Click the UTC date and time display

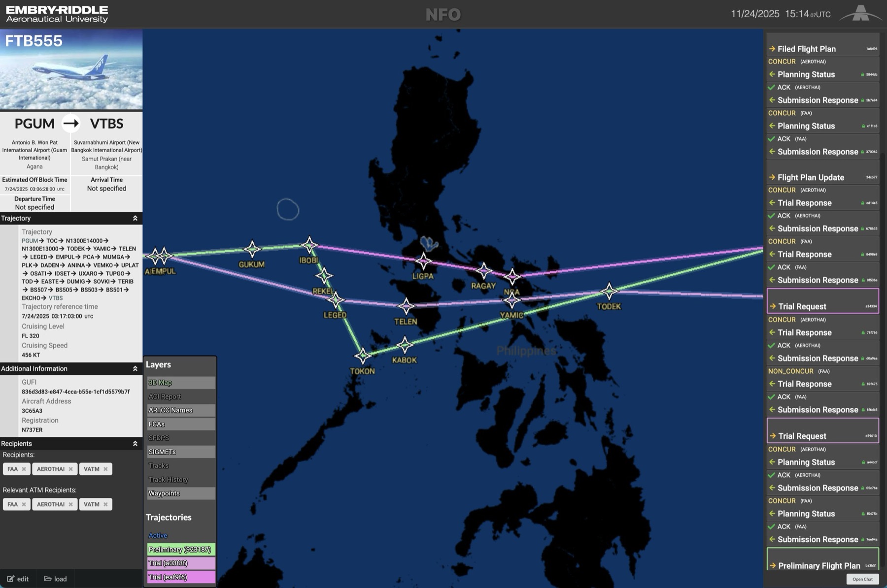[781, 14]
